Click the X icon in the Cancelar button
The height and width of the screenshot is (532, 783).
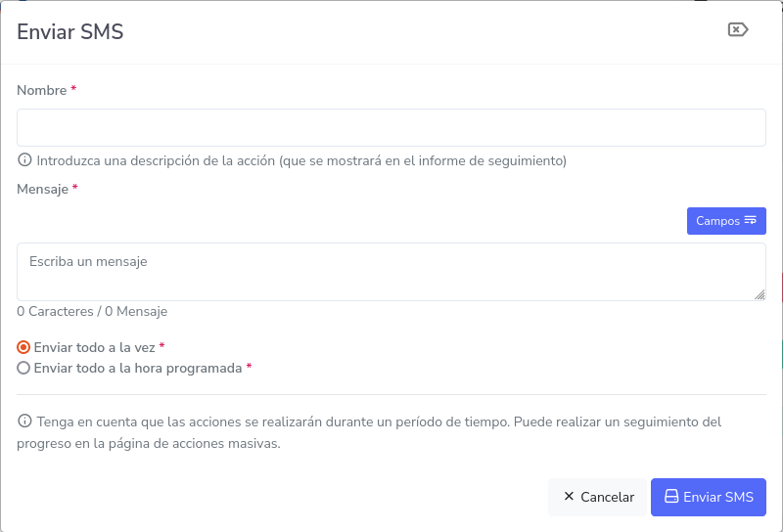point(569,497)
